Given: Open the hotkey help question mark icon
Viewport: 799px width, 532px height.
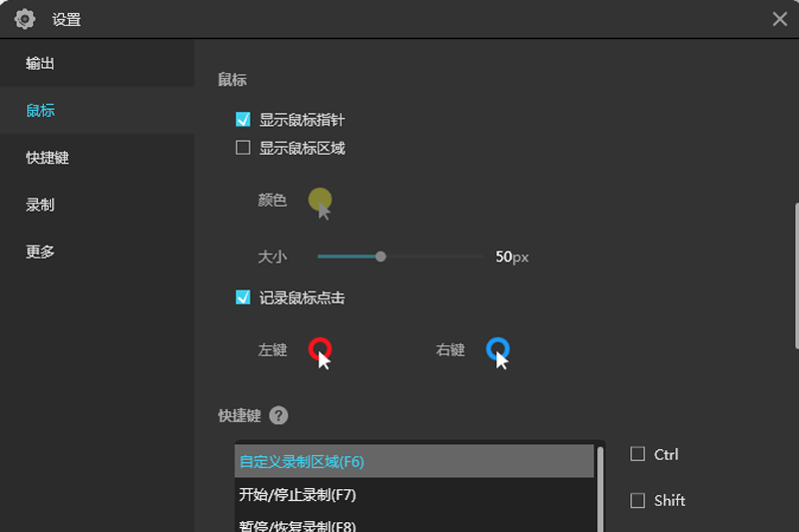Looking at the screenshot, I should click(x=279, y=416).
